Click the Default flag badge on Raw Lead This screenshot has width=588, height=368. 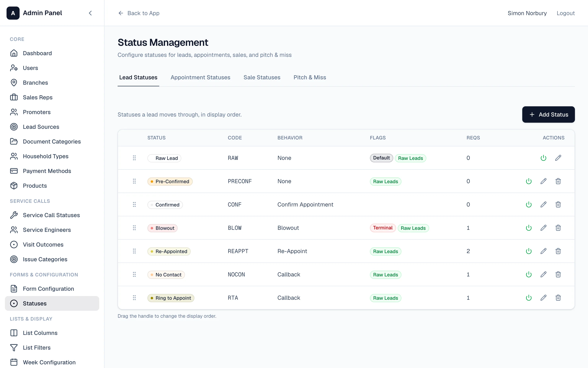pyautogui.click(x=381, y=158)
